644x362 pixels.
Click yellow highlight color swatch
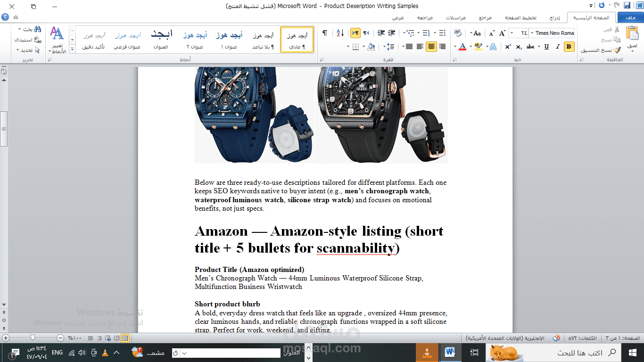478,47
